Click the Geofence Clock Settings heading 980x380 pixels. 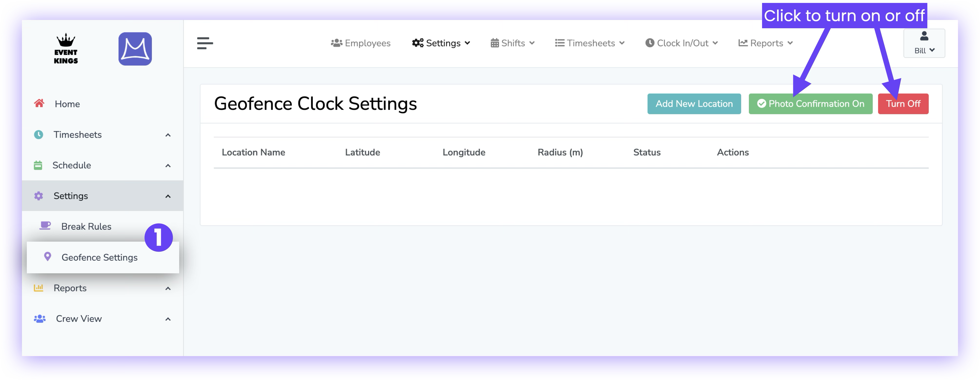coord(315,103)
